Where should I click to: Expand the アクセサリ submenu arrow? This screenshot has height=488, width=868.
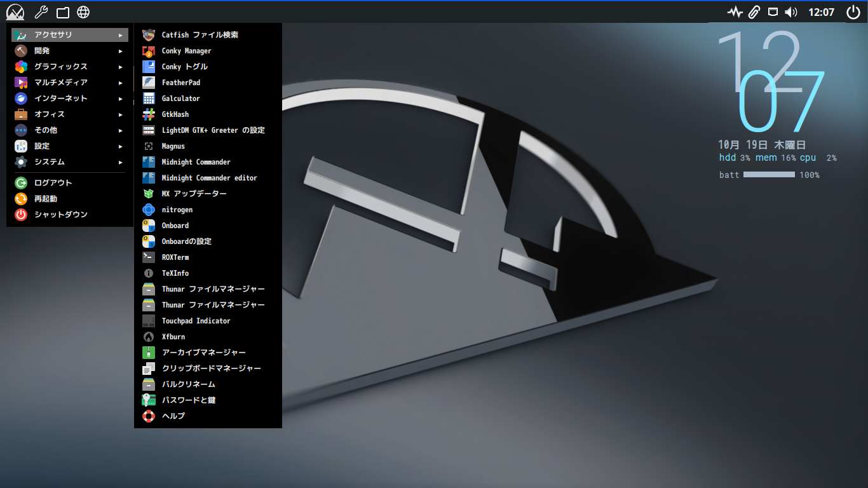[x=121, y=35]
